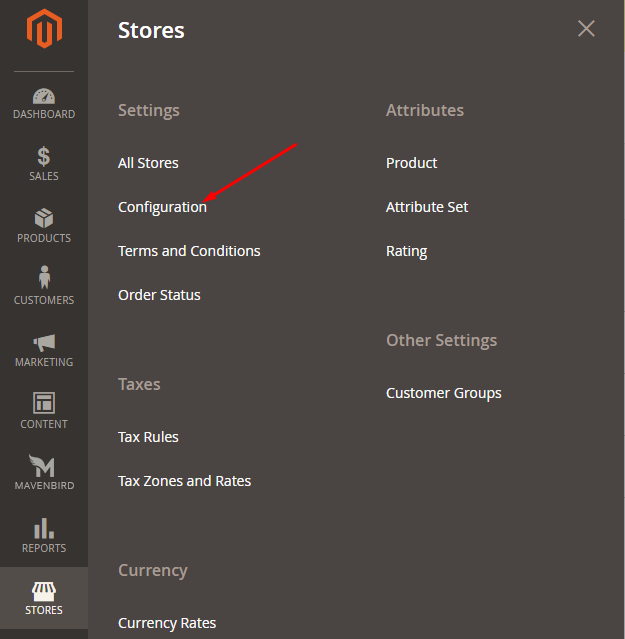Open the Dashboard gauge icon
The image size is (625, 639).
[x=44, y=96]
